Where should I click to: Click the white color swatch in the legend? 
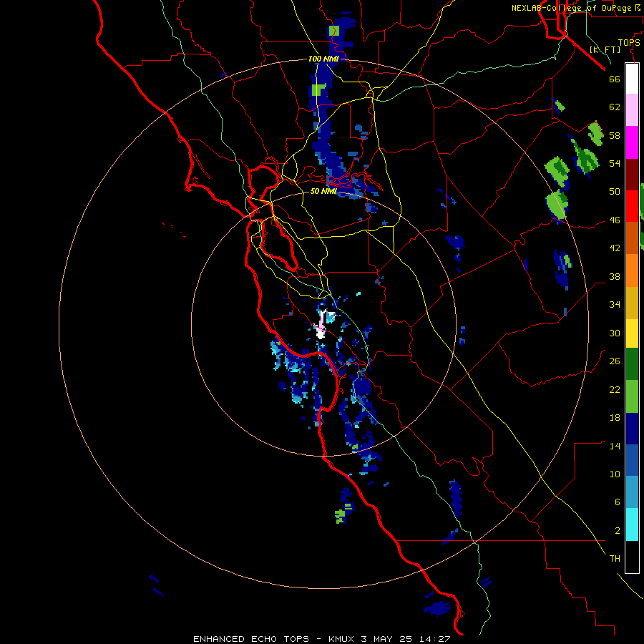[632, 79]
